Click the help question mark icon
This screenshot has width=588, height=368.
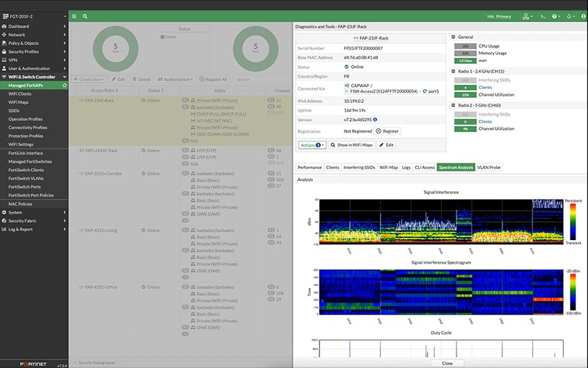(x=555, y=16)
